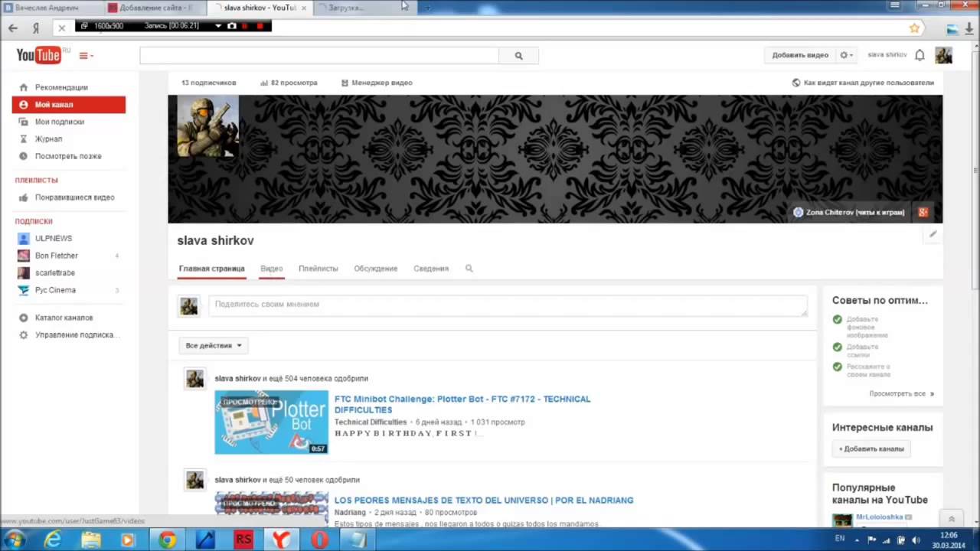This screenshot has height=551, width=980.
Task: Open the browser hamburger menu in title bar
Action: (895, 5)
